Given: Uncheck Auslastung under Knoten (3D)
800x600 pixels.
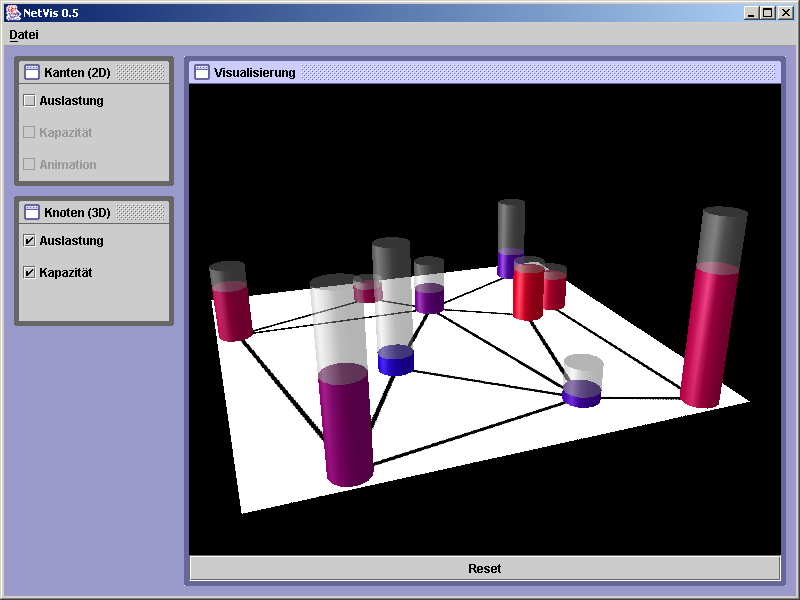Looking at the screenshot, I should coord(29,240).
